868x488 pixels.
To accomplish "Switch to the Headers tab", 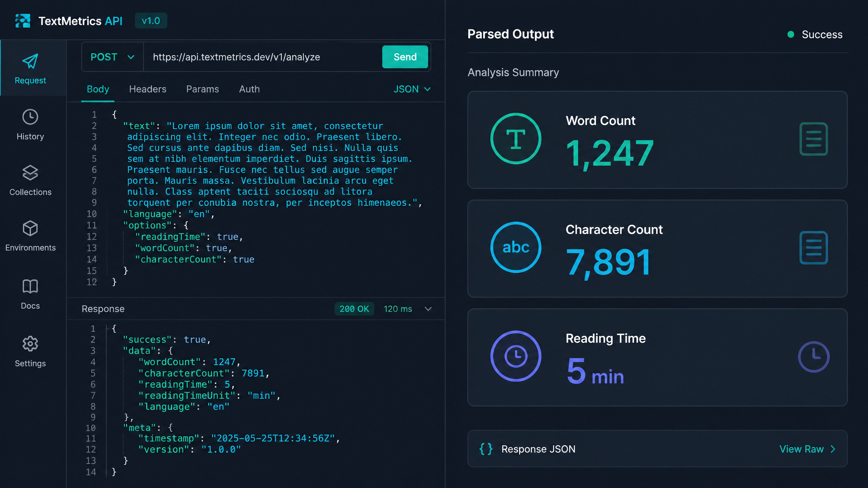I will pos(147,89).
